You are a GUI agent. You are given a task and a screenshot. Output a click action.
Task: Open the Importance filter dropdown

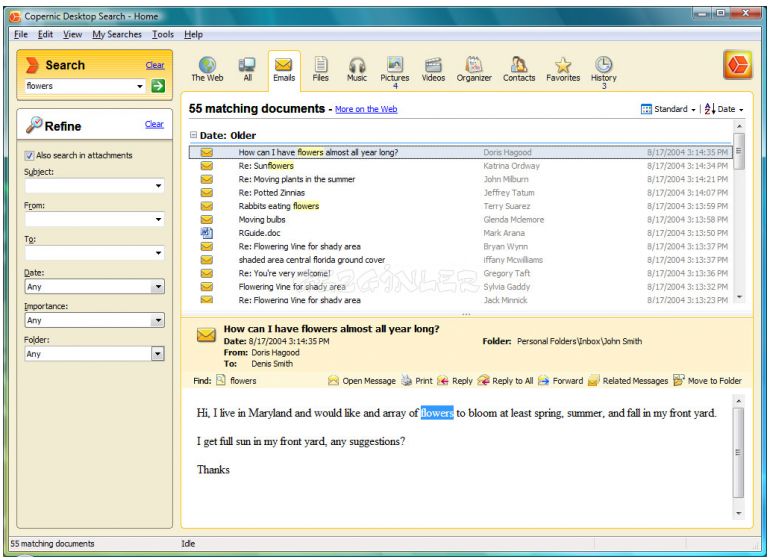tap(158, 320)
